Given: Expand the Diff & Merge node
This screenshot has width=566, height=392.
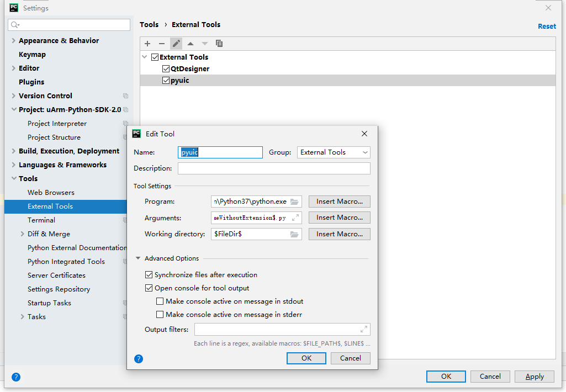Looking at the screenshot, I should click(23, 234).
